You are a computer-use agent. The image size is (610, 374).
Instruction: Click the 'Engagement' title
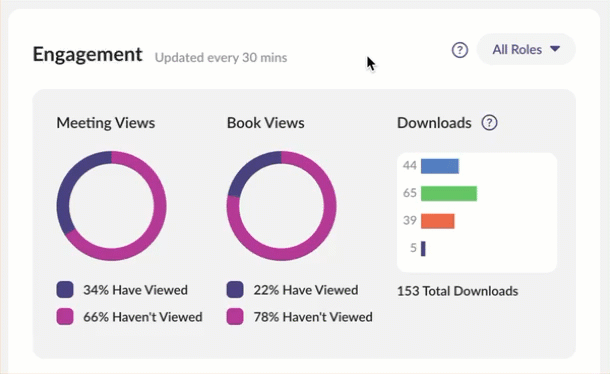pyautogui.click(x=88, y=55)
